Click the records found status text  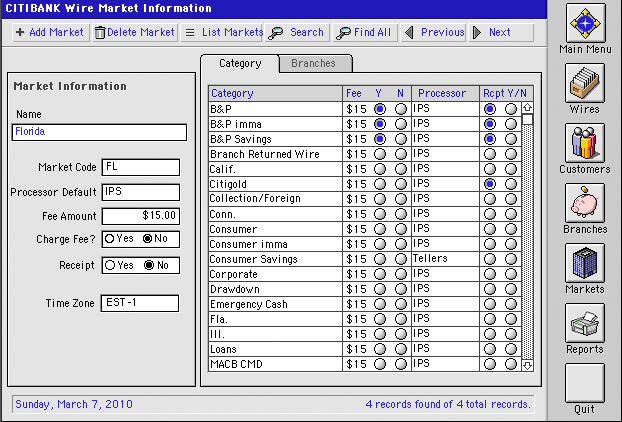(x=448, y=404)
